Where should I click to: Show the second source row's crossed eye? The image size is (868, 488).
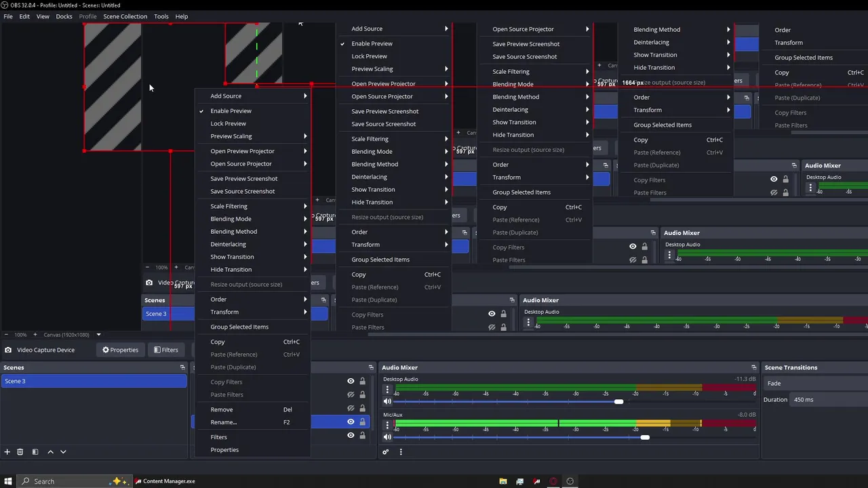(x=351, y=394)
